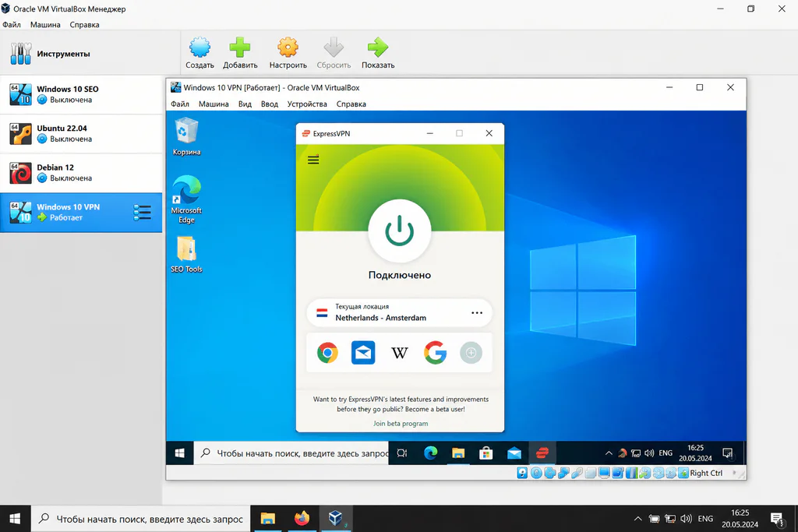Open the Машина menu in the VM window
The image size is (798, 532).
point(214,104)
